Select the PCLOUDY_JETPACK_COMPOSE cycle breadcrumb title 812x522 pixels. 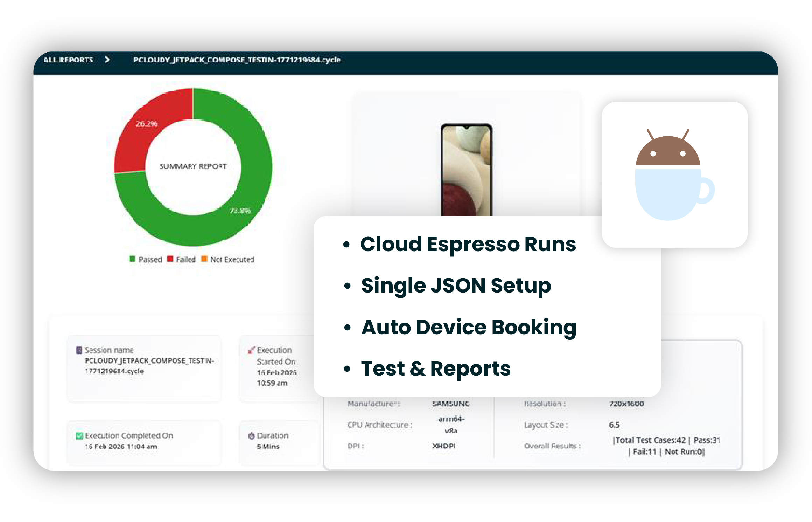(x=237, y=60)
